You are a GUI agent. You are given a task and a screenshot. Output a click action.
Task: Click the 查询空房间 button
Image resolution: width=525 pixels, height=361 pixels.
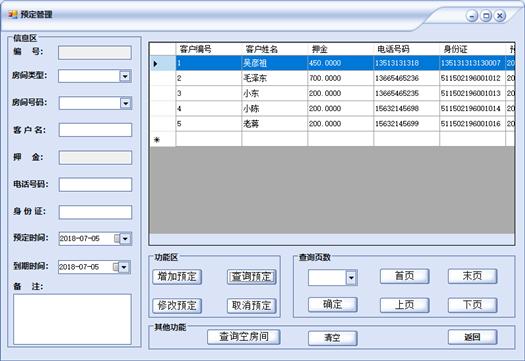(x=244, y=337)
